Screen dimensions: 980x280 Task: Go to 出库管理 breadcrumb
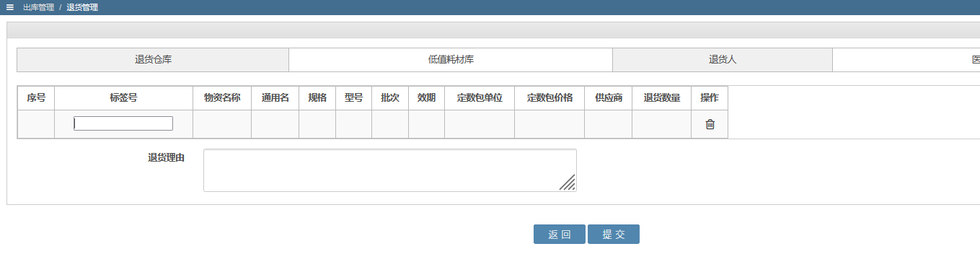[38, 7]
